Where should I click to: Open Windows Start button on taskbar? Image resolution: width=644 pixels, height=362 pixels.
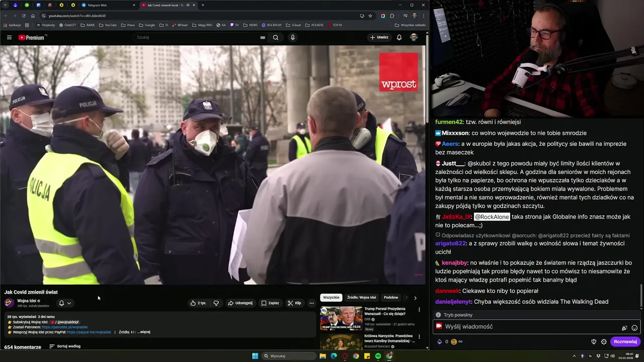255,356
